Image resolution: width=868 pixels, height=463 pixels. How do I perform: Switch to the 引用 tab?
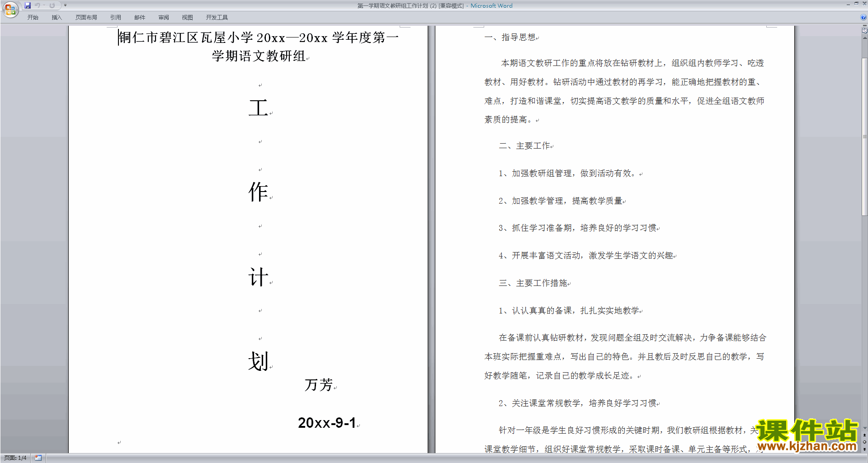click(x=116, y=18)
